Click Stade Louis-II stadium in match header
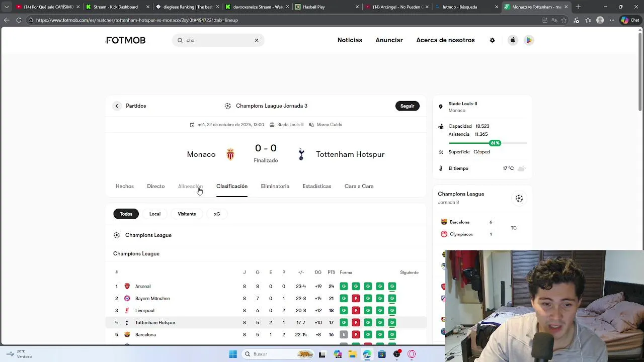Viewport: 644px width, 362px height. tap(290, 125)
